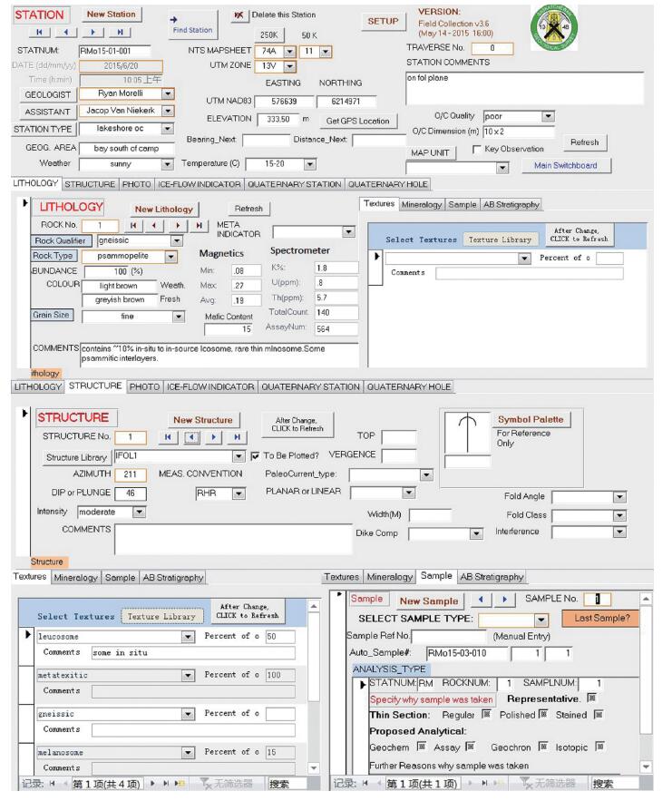Check the Regular thin section checkbox
Image resolution: width=672 pixels, height=801 pixels.
(486, 714)
